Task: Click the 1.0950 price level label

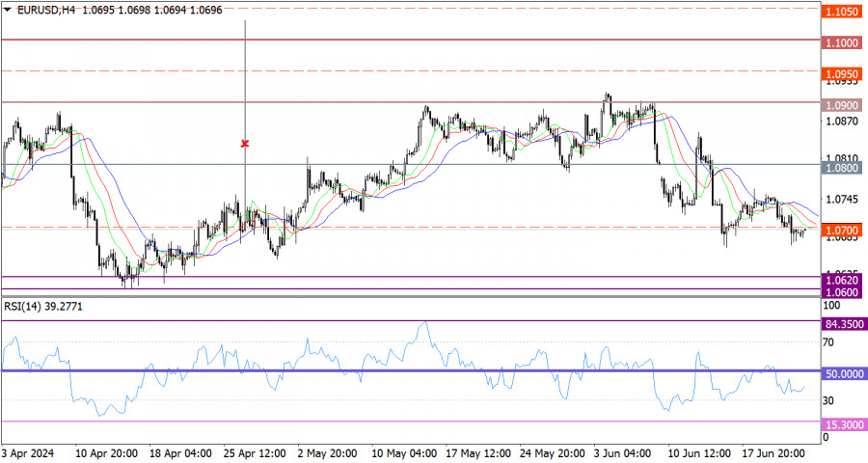Action: coord(841,74)
